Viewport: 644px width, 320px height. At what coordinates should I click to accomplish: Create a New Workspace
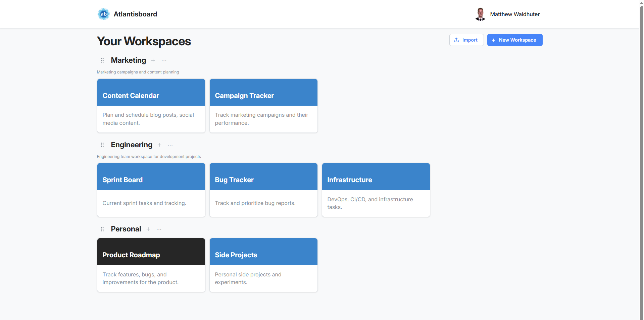pyautogui.click(x=515, y=40)
